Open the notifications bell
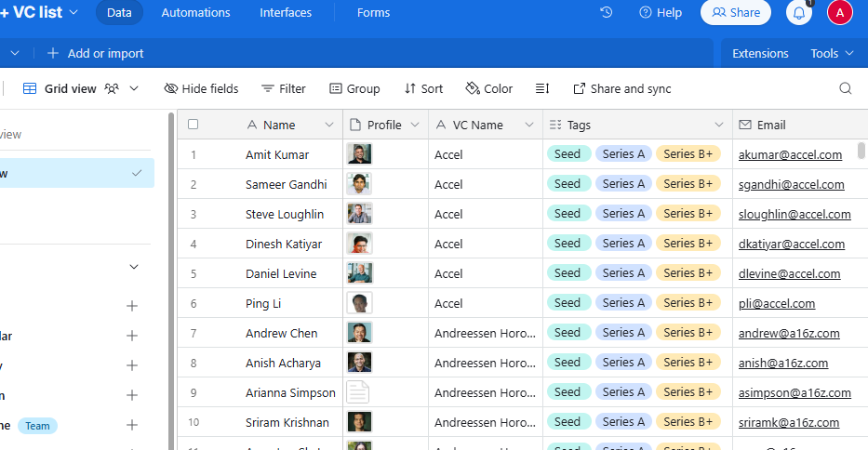The width and height of the screenshot is (868, 450). (x=798, y=13)
